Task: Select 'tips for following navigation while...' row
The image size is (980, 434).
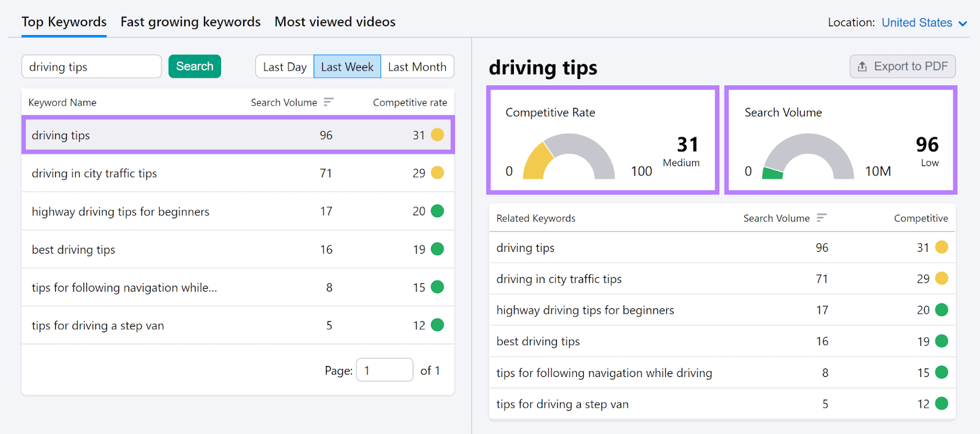Action: tap(238, 287)
